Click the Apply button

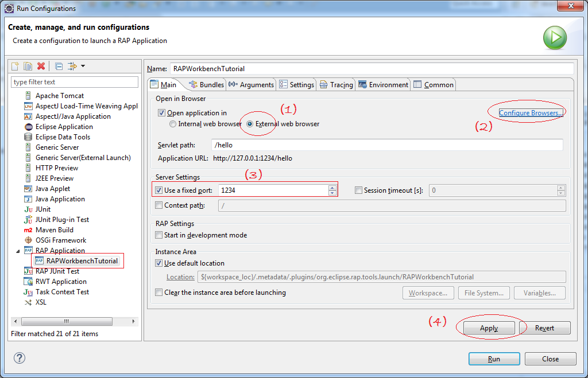coord(489,328)
